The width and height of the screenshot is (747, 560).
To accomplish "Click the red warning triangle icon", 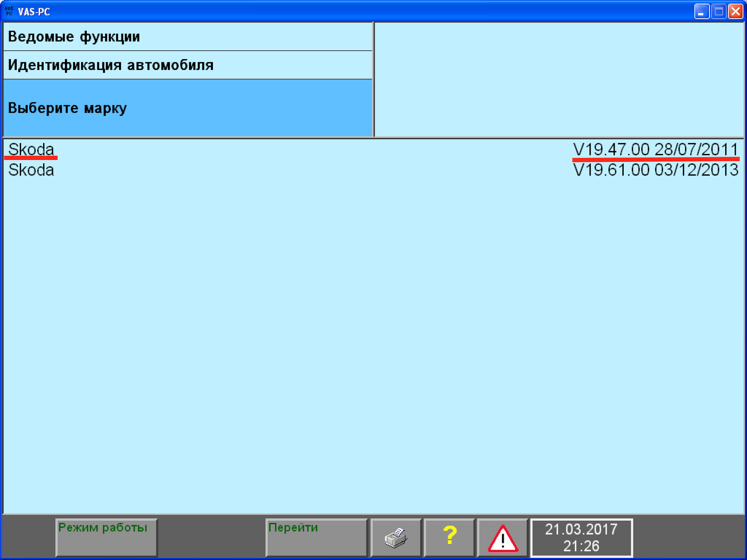I will 503,538.
